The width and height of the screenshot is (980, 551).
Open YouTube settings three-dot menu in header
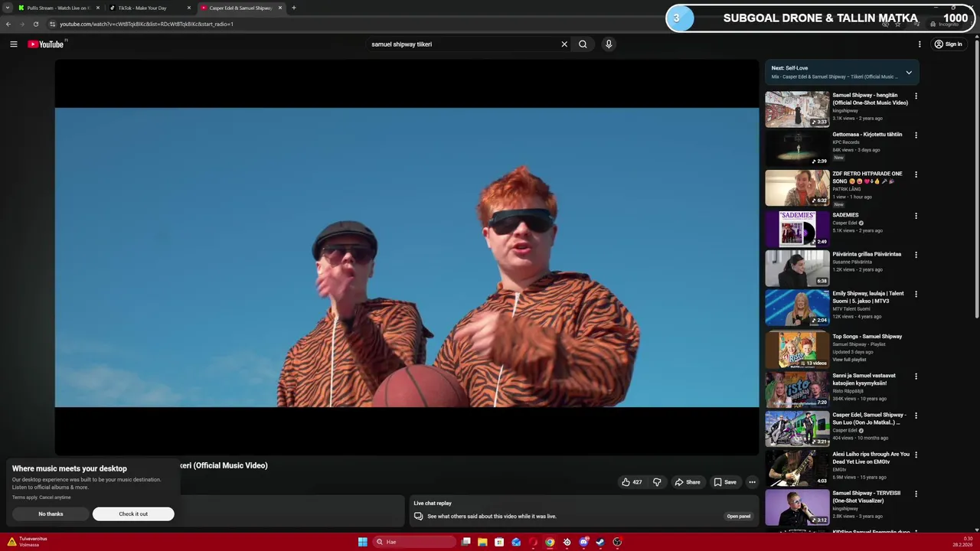[x=920, y=44]
